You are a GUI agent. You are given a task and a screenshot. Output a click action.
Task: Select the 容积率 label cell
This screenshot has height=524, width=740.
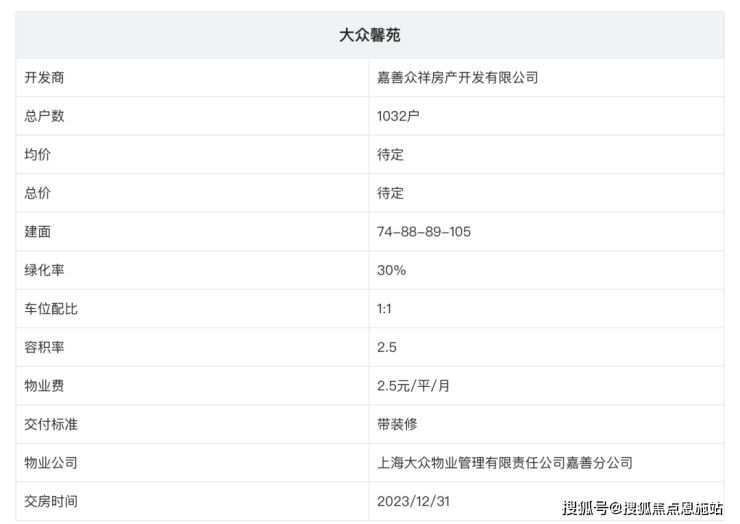pyautogui.click(x=192, y=347)
